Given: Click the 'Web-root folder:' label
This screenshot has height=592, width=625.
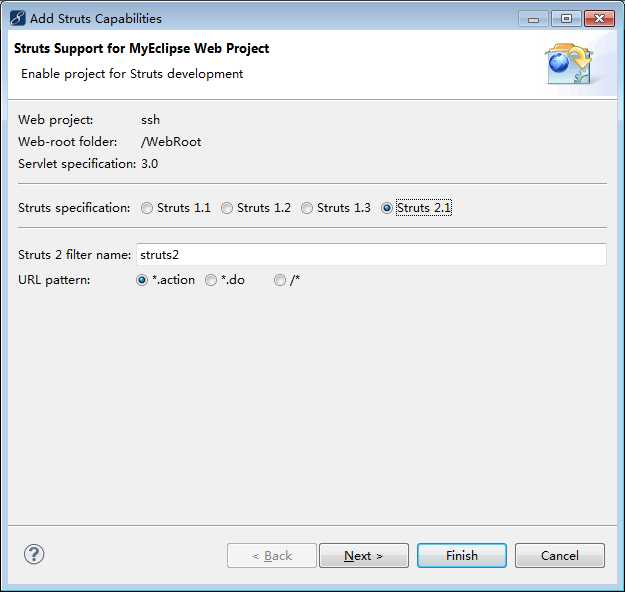Looking at the screenshot, I should (x=68, y=142).
